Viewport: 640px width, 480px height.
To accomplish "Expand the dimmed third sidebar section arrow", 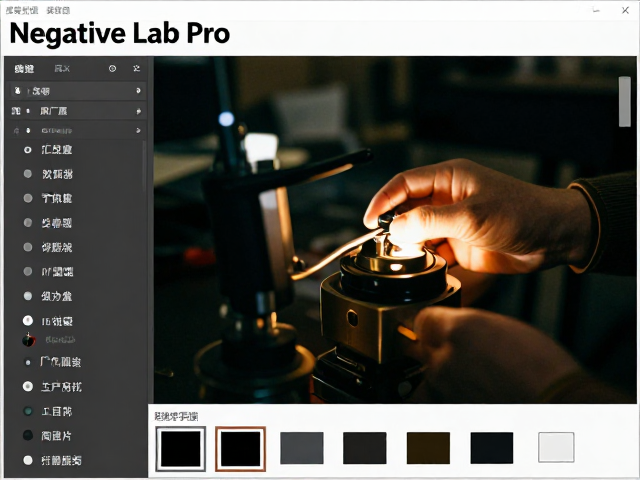I will point(138,131).
